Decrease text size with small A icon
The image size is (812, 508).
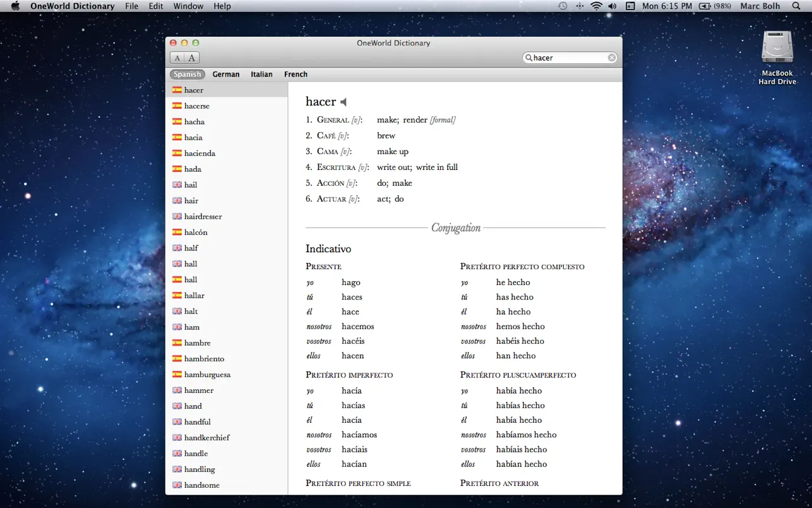point(177,57)
